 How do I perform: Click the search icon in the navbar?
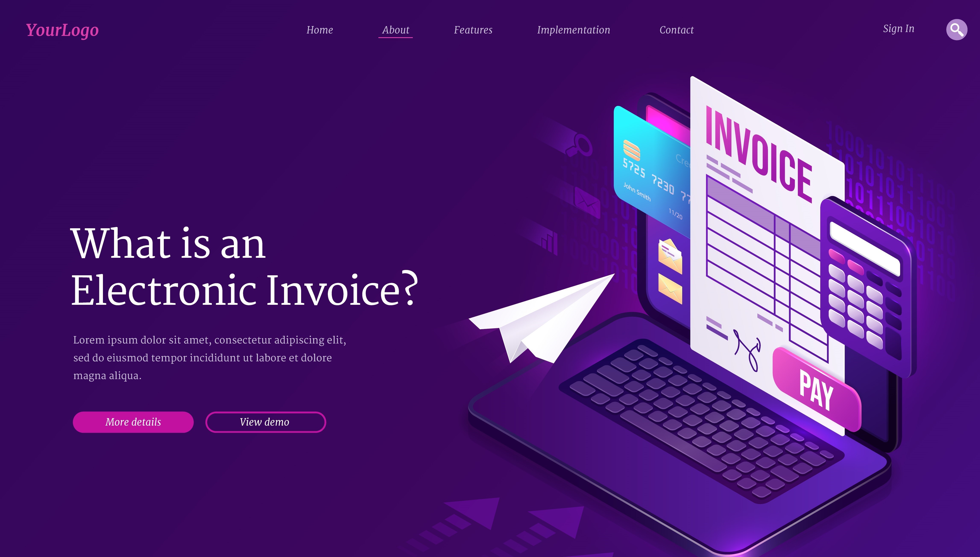957,30
